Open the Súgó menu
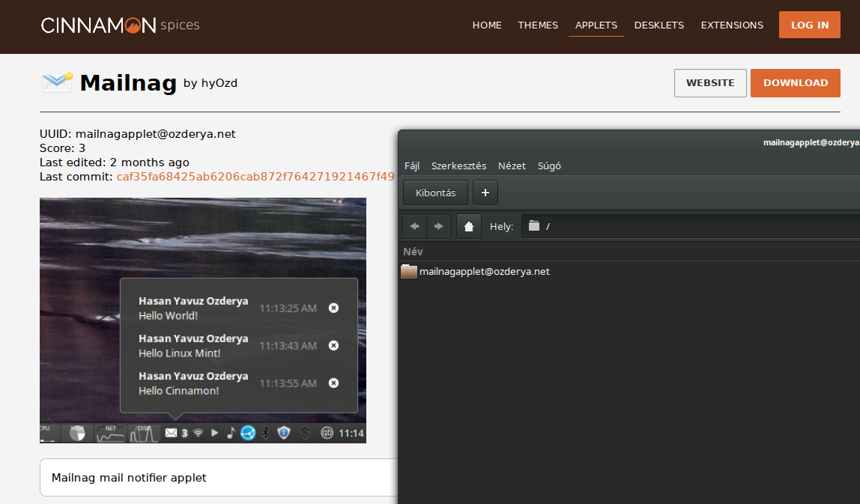 point(549,166)
